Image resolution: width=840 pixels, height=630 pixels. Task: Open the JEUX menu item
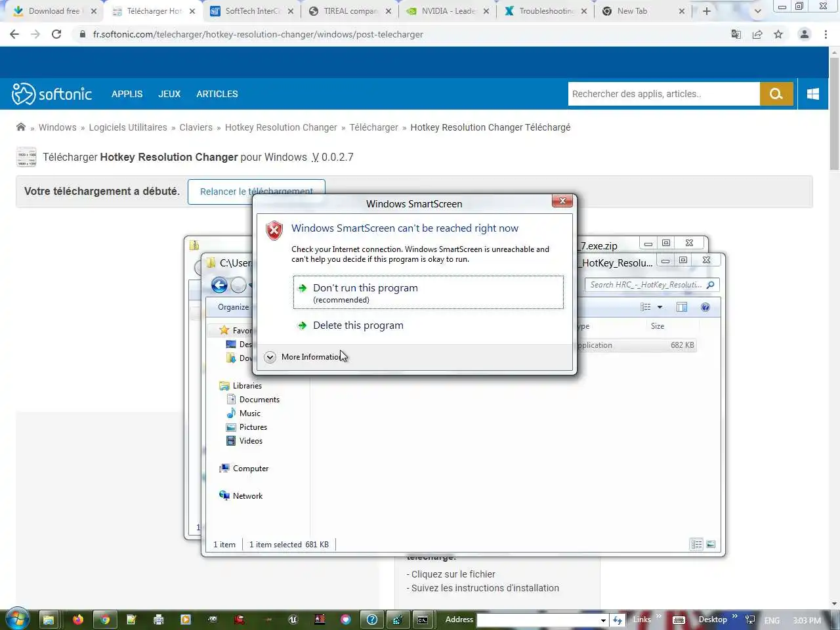point(169,94)
